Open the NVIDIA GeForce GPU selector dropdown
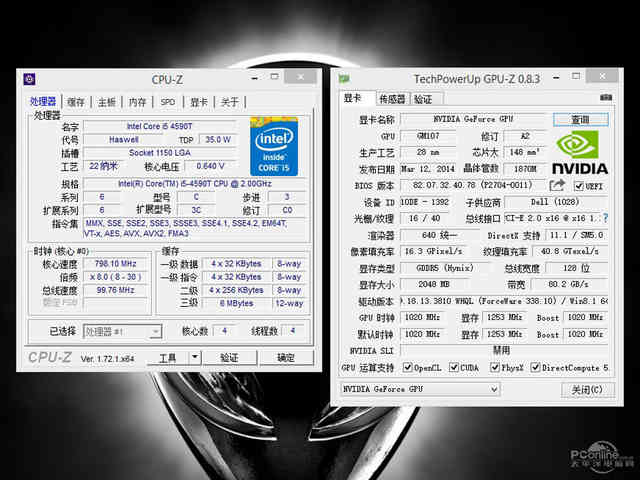The image size is (640, 480). coord(420,390)
